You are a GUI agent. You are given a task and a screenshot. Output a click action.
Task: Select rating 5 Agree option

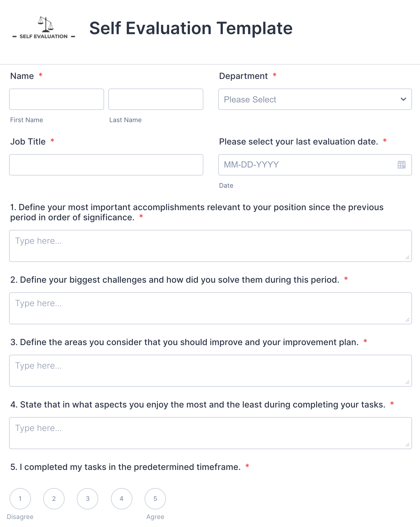[x=155, y=498]
